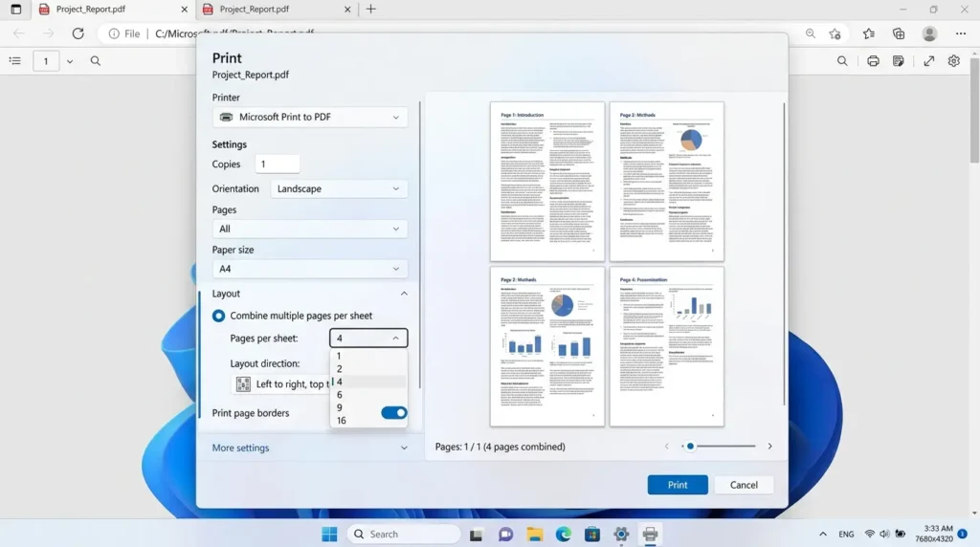Click the zoom icon in the address bar
980x547 pixels.
coord(811,33)
